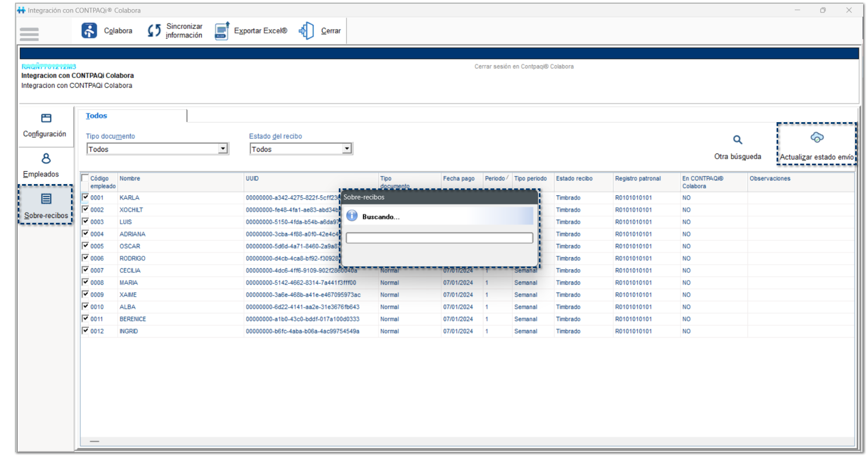Screen dimensions: 868x457
Task: Expand the Tipo documento dropdown
Action: point(223,149)
